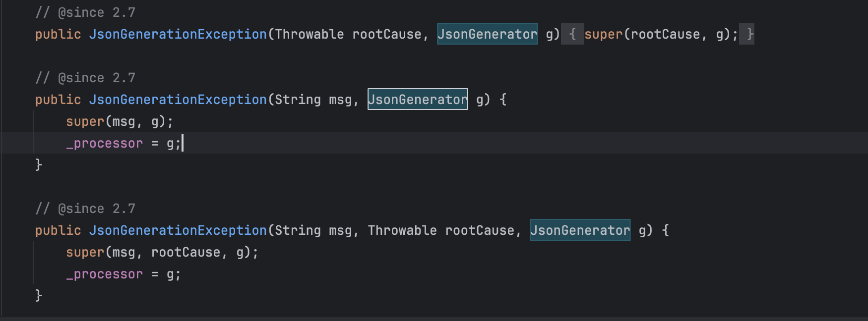The image size is (868, 321).
Task: Click the super keyword in super(msg, g);
Action: tap(85, 121)
